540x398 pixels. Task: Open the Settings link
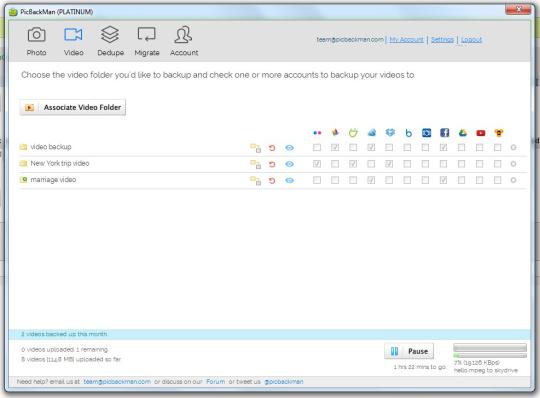pos(443,40)
